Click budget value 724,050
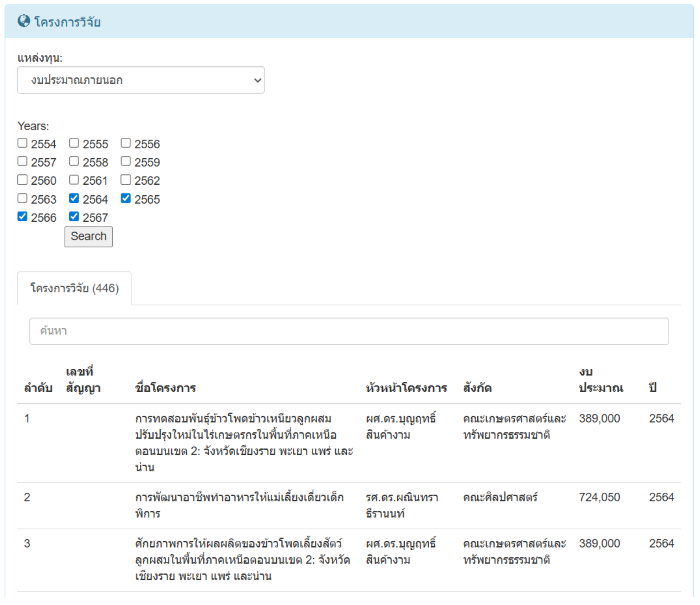The height and width of the screenshot is (605, 700). pos(599,497)
